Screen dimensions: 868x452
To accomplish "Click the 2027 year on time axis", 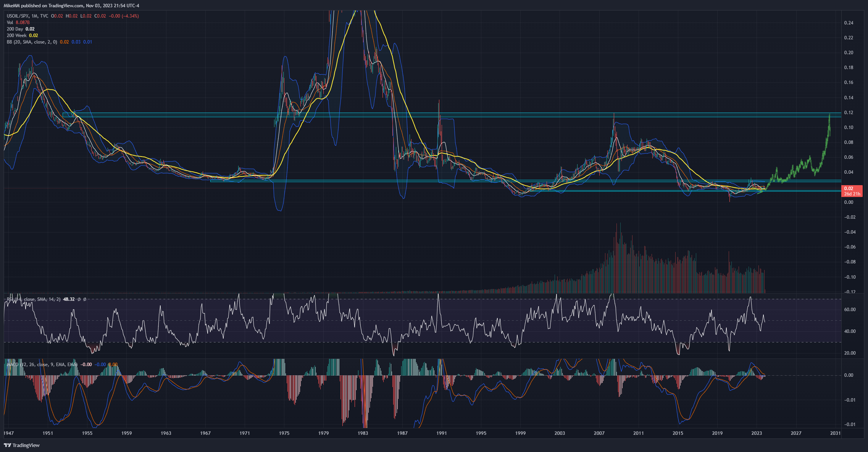I will (x=796, y=433).
